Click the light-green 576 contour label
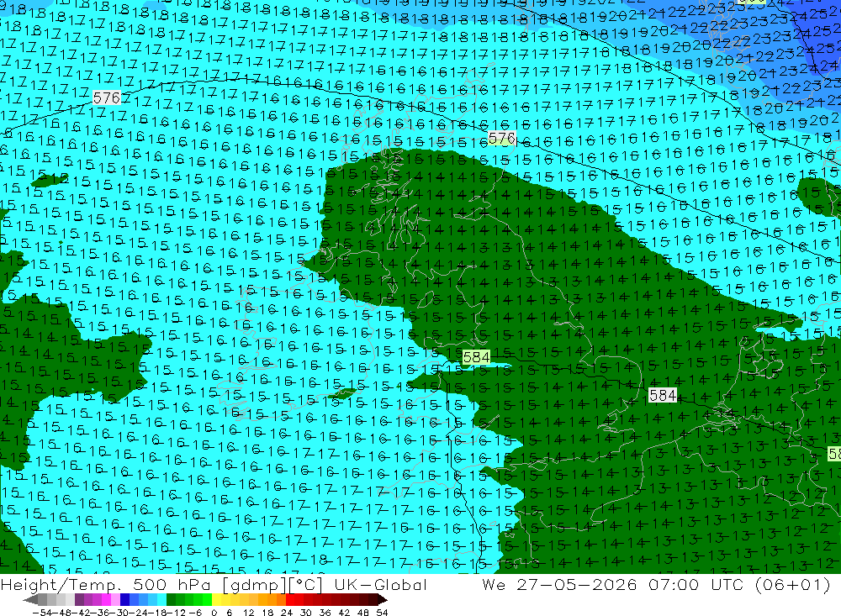 [502, 139]
